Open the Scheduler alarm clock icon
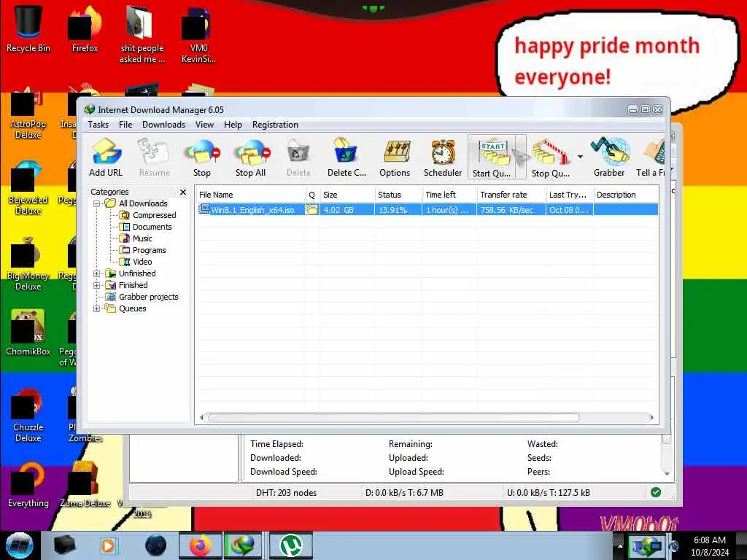This screenshot has width=747, height=560. [x=443, y=157]
